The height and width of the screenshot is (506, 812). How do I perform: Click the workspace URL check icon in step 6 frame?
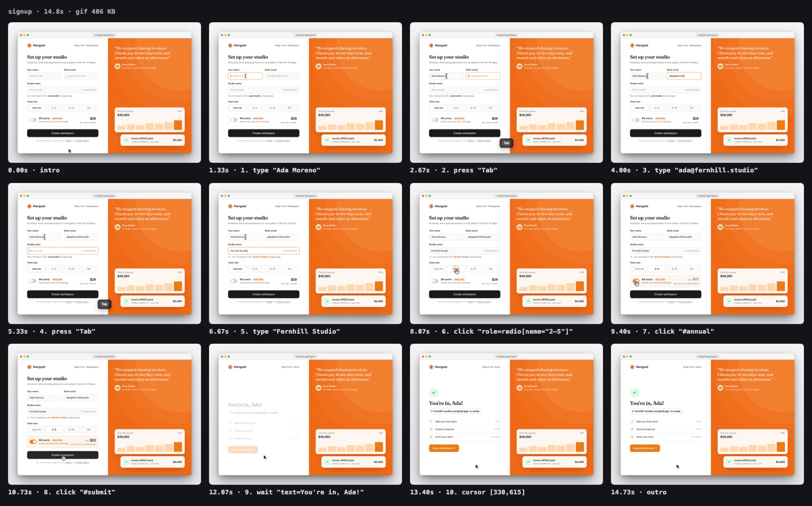click(430, 257)
